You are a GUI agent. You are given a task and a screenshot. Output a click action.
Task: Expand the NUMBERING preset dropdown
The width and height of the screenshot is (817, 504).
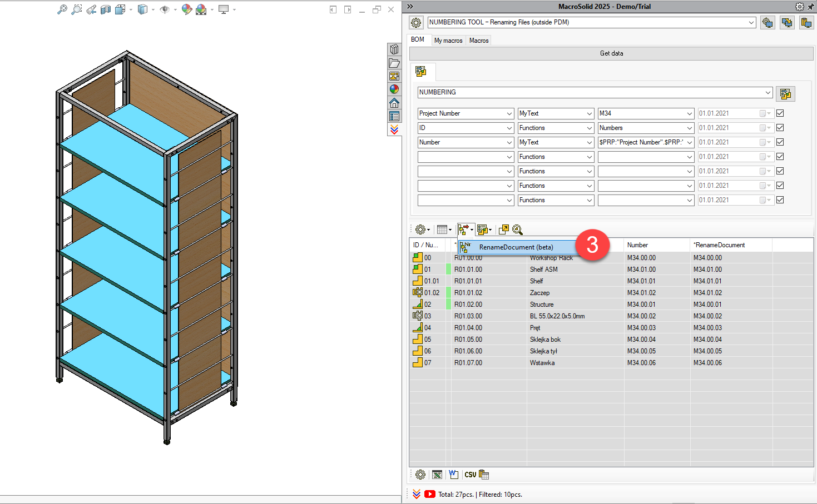[768, 92]
